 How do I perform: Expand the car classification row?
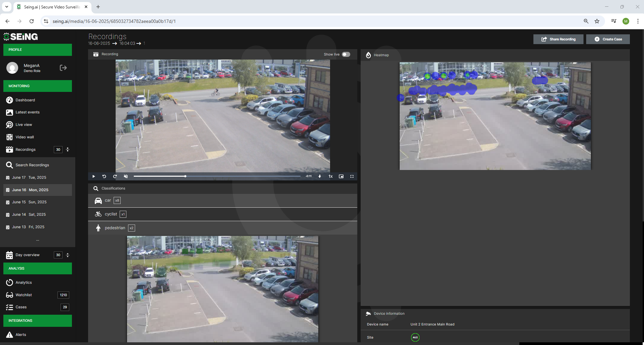tap(223, 201)
